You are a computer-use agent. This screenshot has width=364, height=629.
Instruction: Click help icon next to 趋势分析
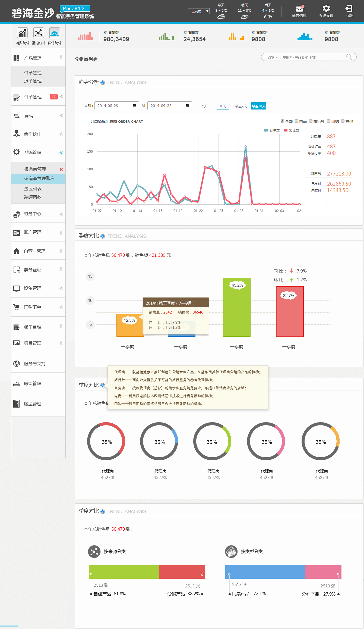pos(103,83)
